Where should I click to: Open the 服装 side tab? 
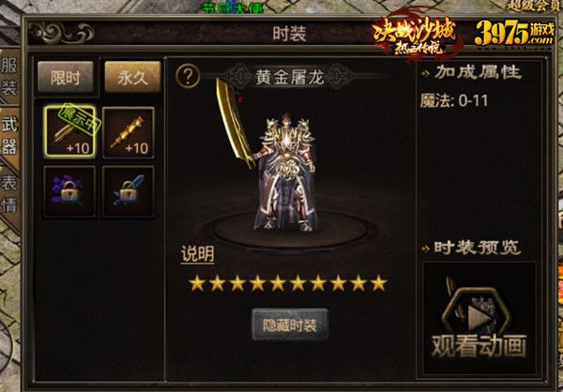pyautogui.click(x=9, y=76)
